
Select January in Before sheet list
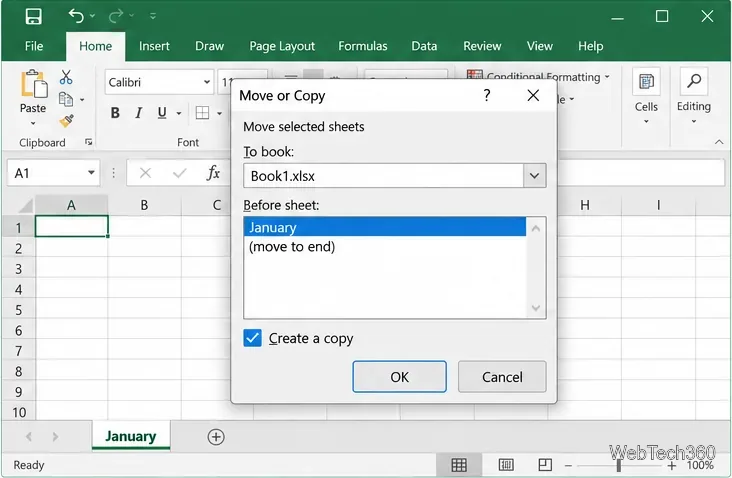tap(385, 227)
